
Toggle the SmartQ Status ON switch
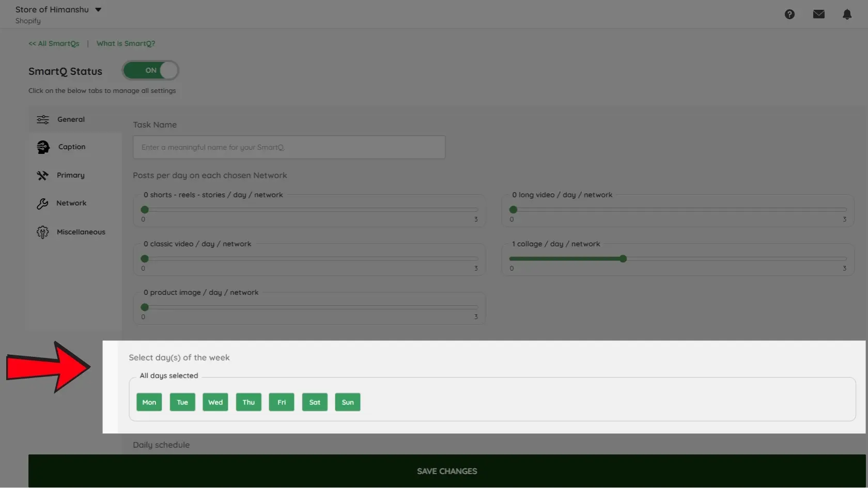click(150, 70)
